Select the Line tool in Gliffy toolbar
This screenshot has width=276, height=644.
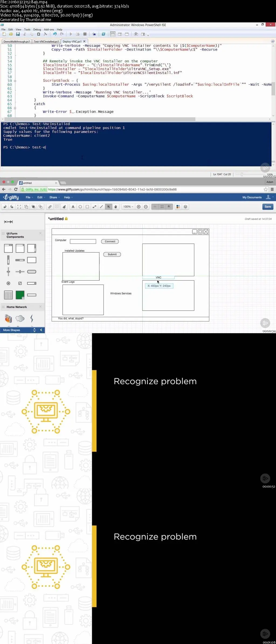click(x=101, y=207)
